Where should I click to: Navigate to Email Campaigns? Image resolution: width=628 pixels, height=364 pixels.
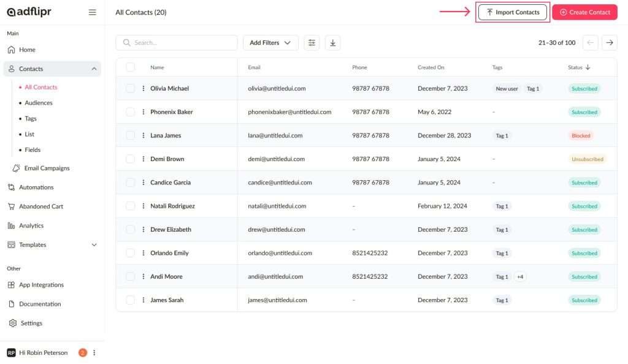point(47,169)
